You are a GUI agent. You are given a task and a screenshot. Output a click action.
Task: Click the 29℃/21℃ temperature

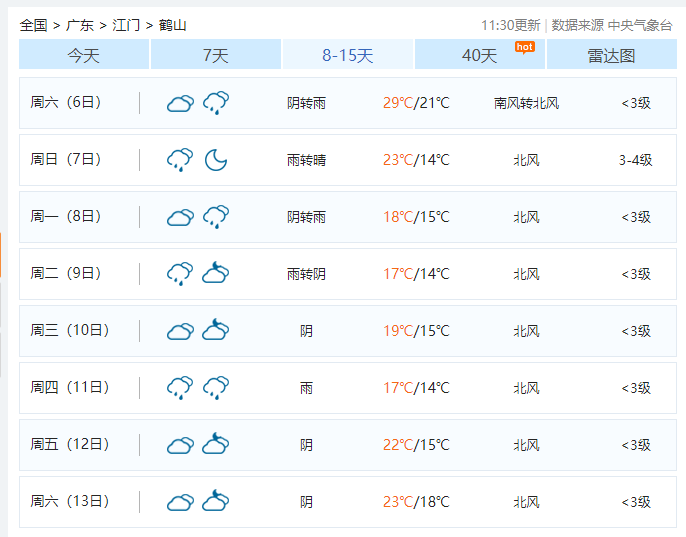[x=416, y=103]
